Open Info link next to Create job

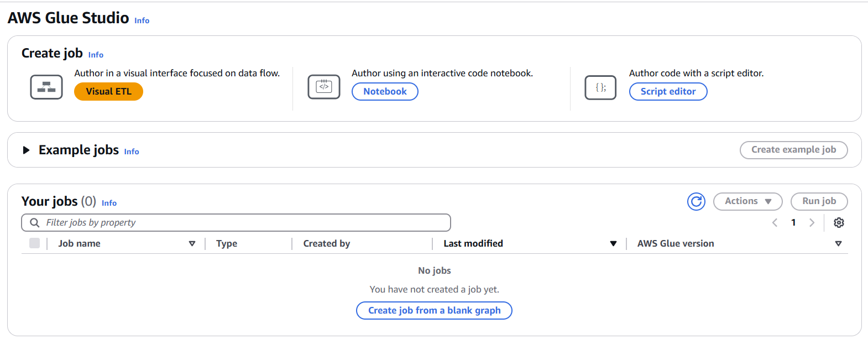(96, 55)
